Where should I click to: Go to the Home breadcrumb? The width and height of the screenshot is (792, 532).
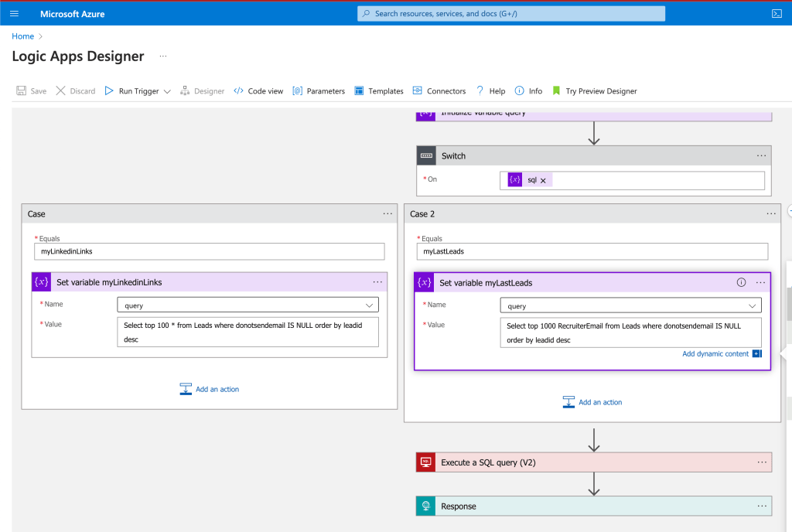(x=22, y=36)
